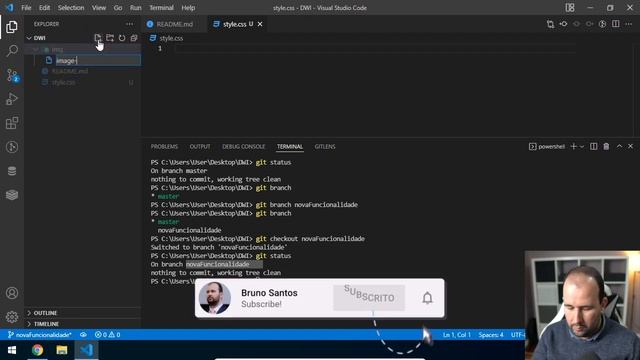The image size is (640, 360).
Task: Close the style.css editor tab
Action: (x=260, y=24)
